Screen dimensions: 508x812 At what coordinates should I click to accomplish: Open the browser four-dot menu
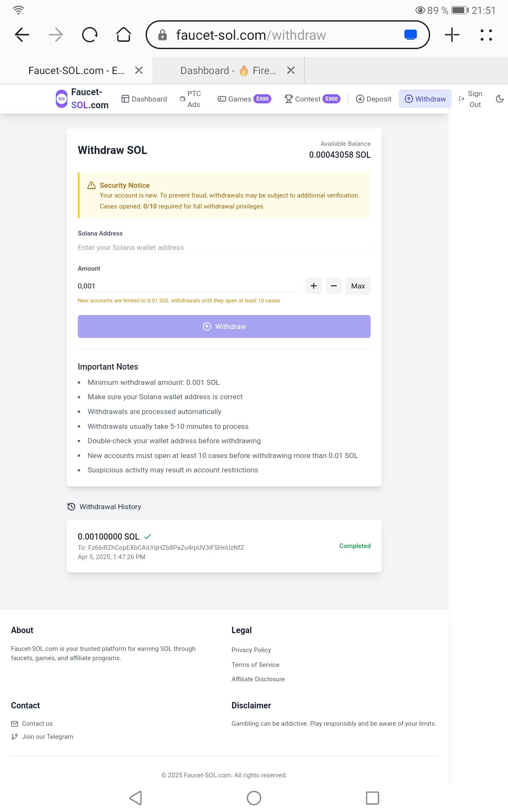486,35
